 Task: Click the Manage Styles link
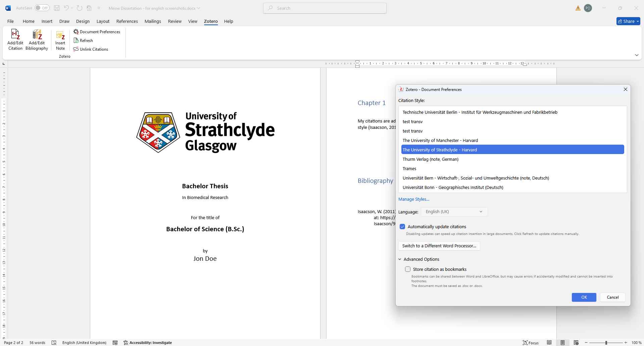click(413, 199)
